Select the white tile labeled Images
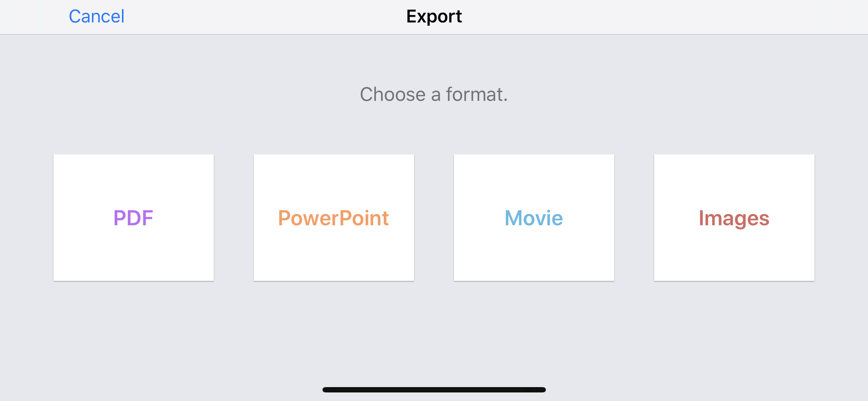 (734, 217)
